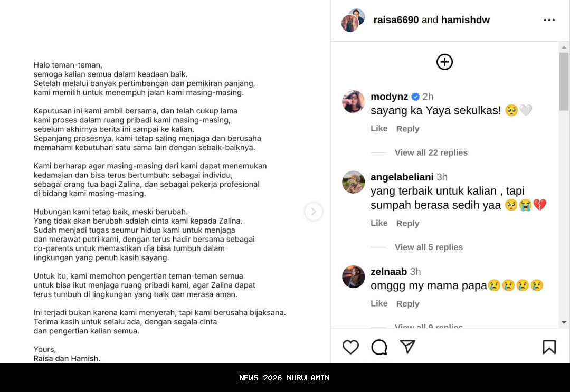570x392 pixels.
Task: Expand View all 5 replies
Action: [x=429, y=247]
